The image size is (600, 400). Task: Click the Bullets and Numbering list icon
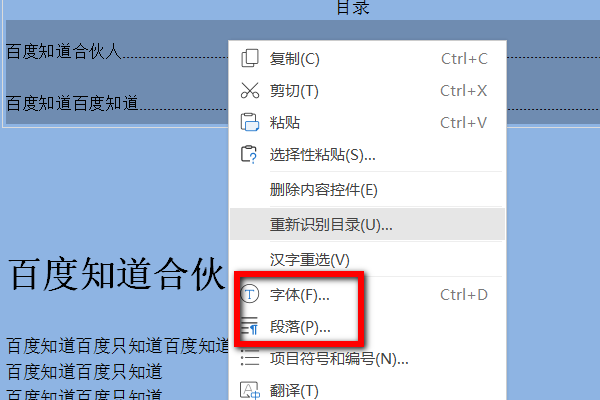[x=250, y=359]
